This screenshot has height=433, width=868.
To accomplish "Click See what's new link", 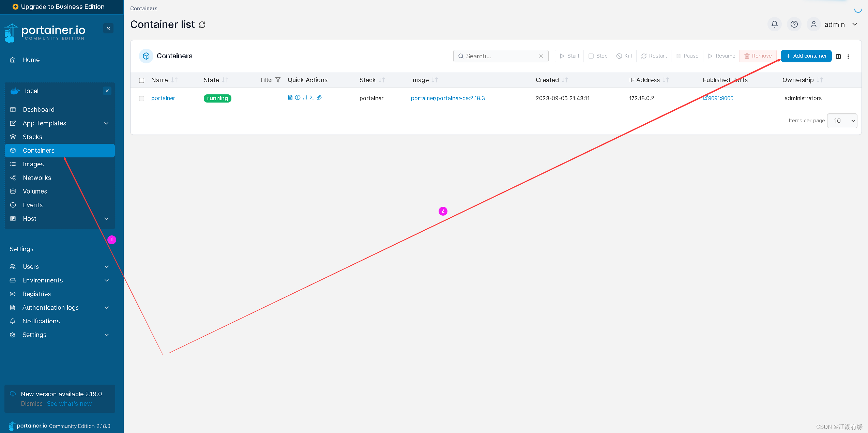I will [69, 404].
